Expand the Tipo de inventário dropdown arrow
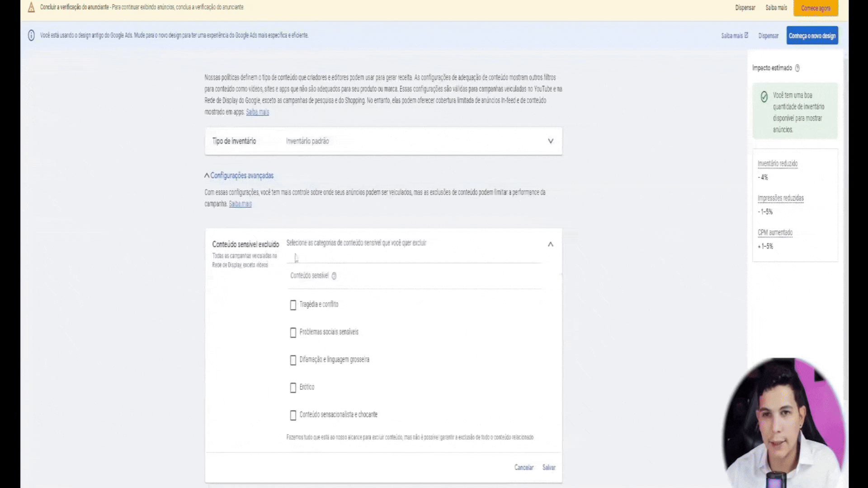 click(x=551, y=141)
